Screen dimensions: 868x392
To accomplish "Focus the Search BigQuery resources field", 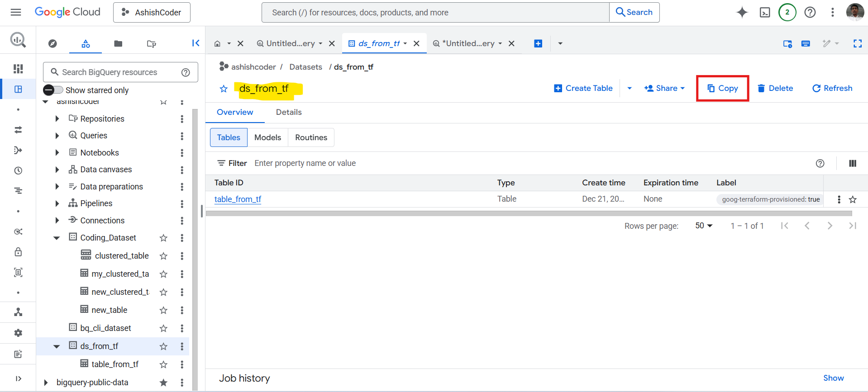I will 120,72.
